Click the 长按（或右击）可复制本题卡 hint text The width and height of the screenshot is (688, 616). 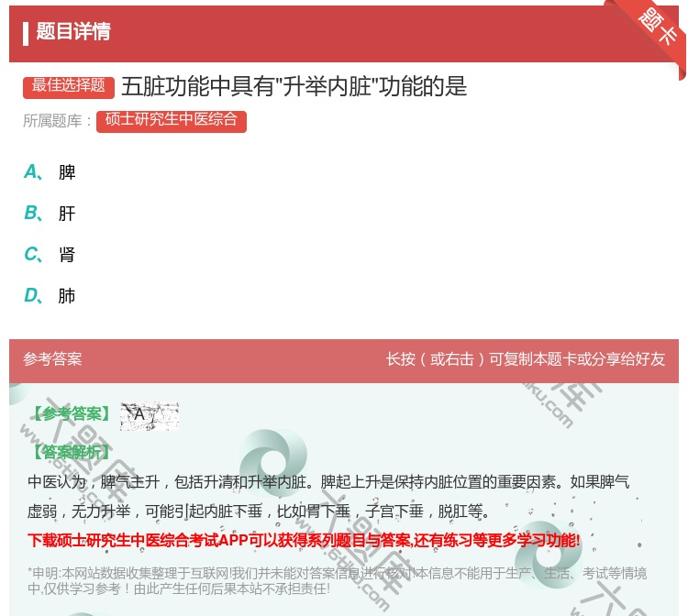tap(526, 359)
